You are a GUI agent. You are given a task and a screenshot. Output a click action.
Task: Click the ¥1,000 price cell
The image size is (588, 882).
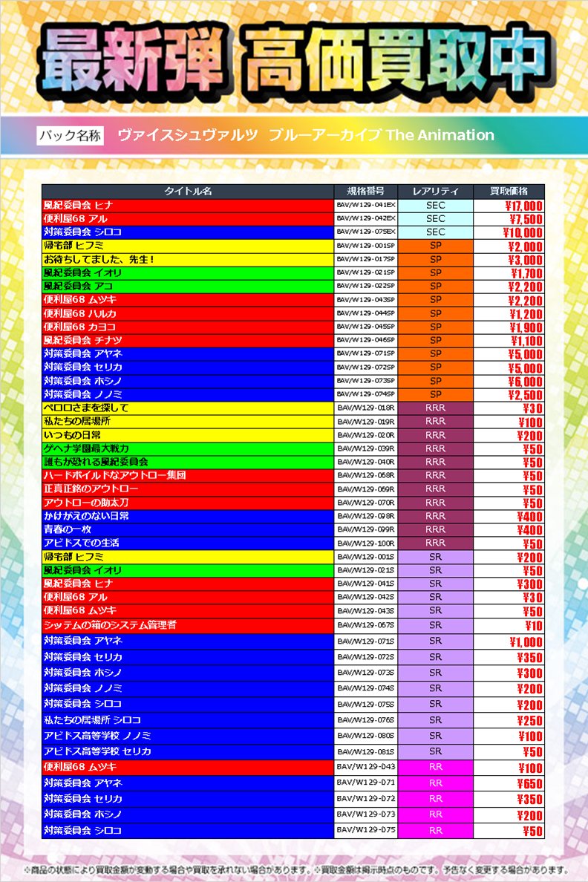[509, 641]
